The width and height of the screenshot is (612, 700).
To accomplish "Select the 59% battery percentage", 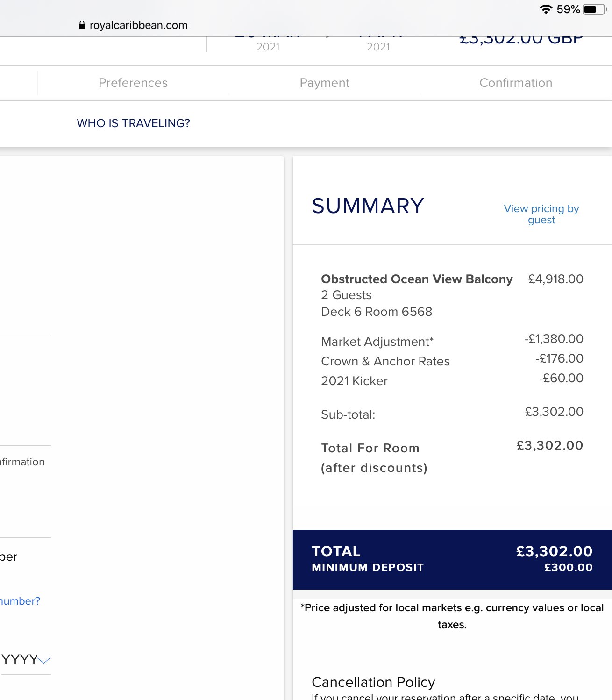I will point(568,9).
